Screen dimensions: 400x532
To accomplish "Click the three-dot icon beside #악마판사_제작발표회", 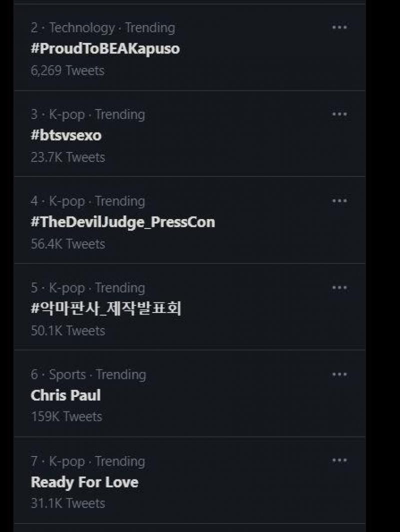I will coord(339,287).
